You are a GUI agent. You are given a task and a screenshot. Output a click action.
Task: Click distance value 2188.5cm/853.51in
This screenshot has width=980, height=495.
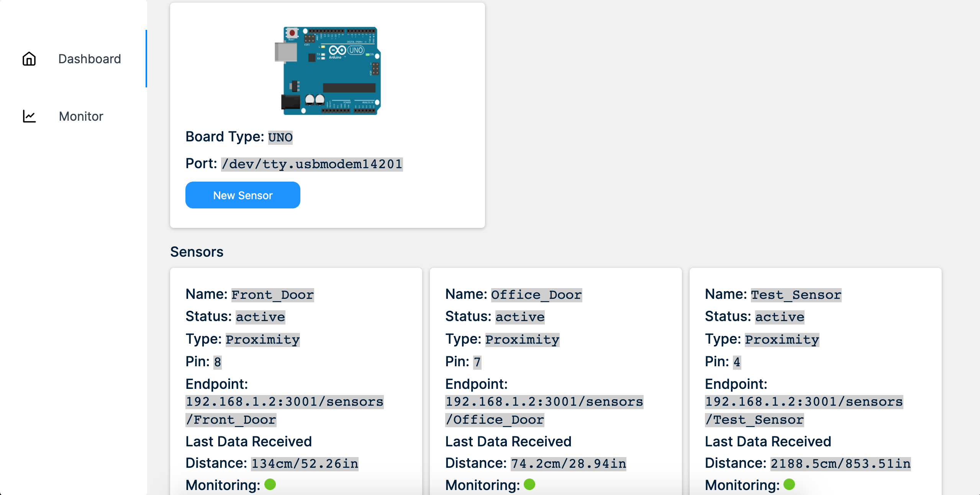coord(841,464)
